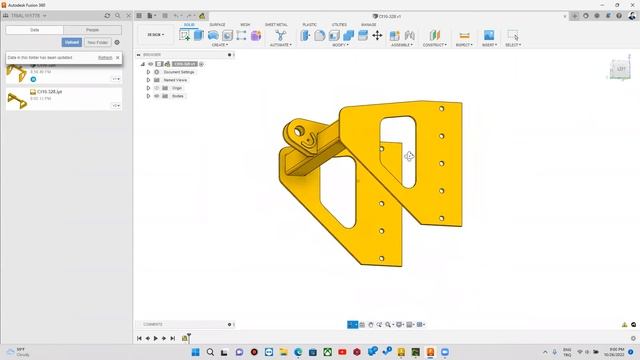Image resolution: width=640 pixels, height=360 pixels.
Task: Click the Pan hand icon in navigation bar
Action: click(x=371, y=324)
